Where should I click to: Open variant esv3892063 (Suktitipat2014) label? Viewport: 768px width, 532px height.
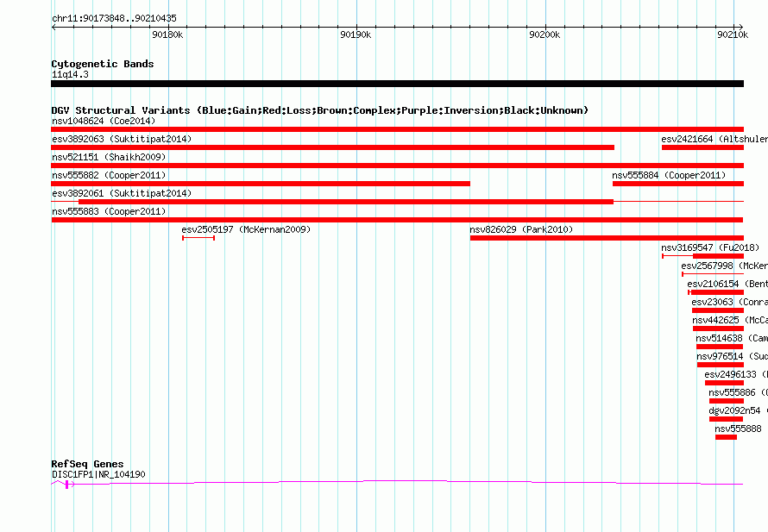(x=122, y=139)
